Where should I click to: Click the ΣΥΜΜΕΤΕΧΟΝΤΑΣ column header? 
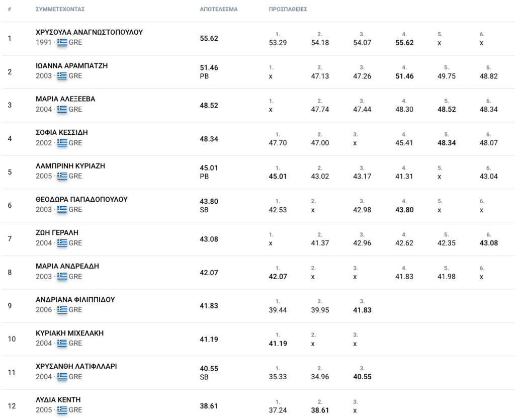click(60, 10)
